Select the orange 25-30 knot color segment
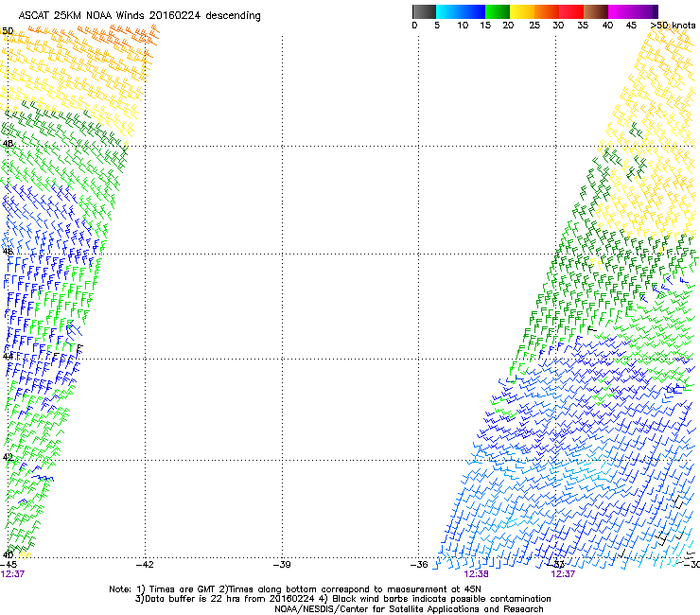700x615 pixels. pos(547,11)
